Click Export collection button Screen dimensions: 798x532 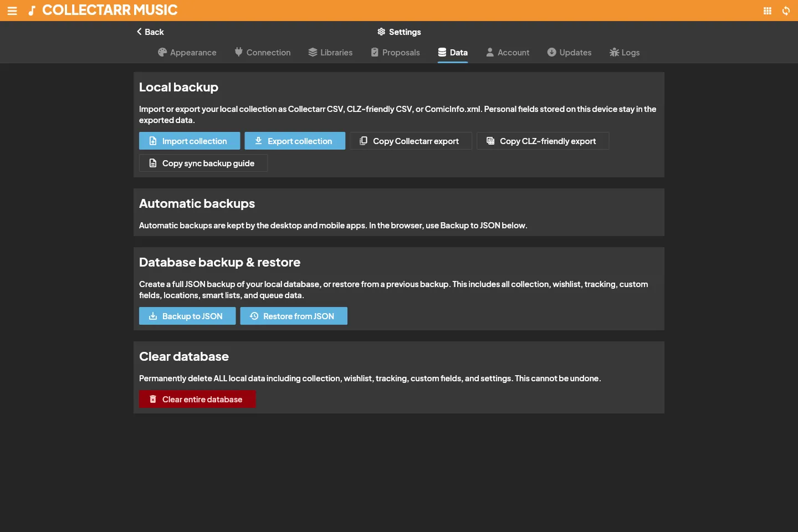coord(295,141)
